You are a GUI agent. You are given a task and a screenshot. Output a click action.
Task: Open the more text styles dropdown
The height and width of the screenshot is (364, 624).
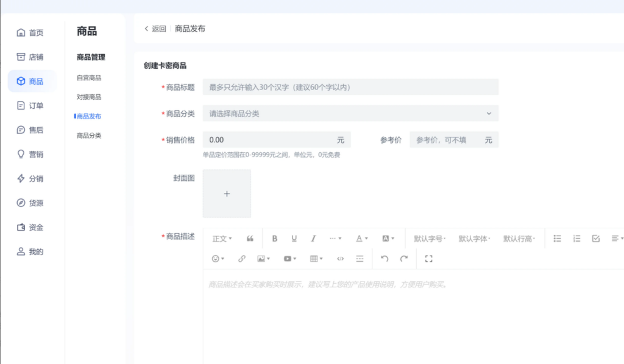click(336, 239)
